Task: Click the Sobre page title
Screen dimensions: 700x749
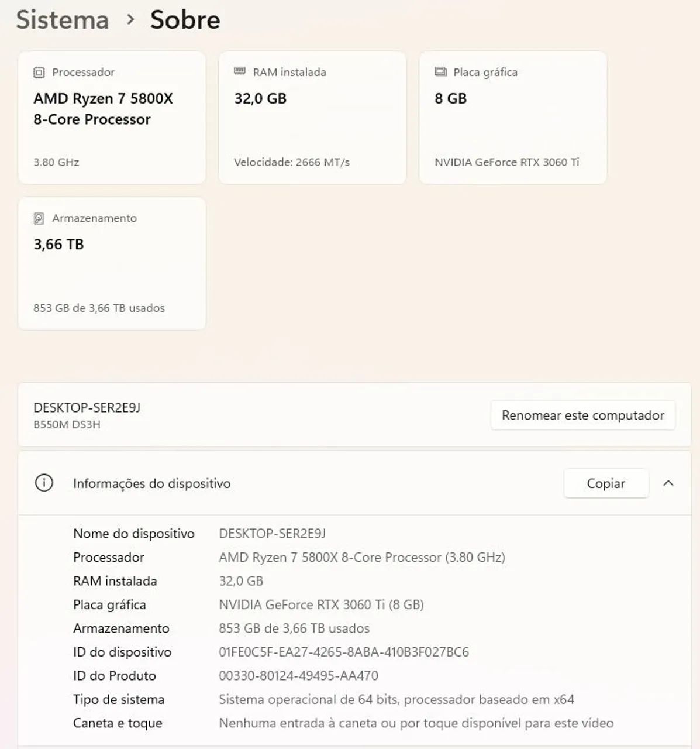Action: tap(185, 19)
